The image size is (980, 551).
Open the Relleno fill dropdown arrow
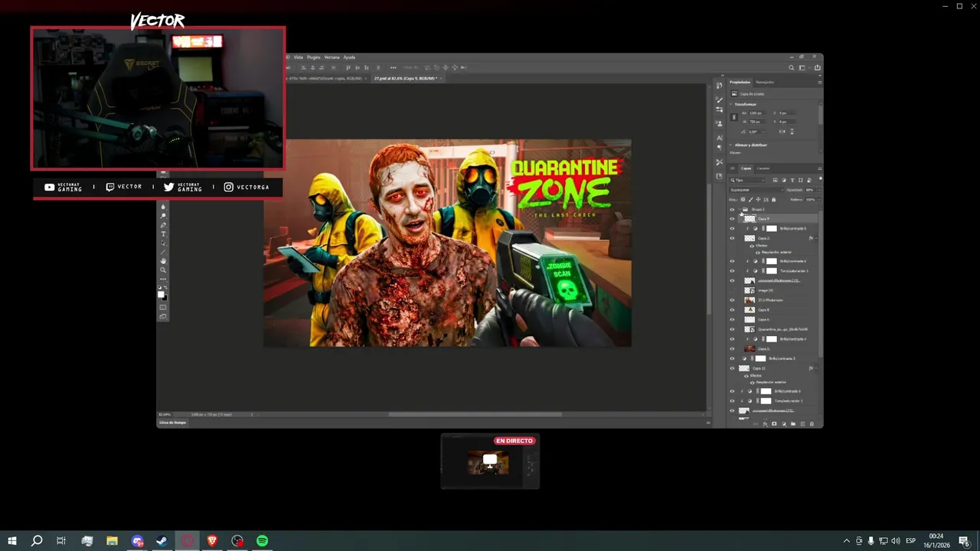point(819,200)
